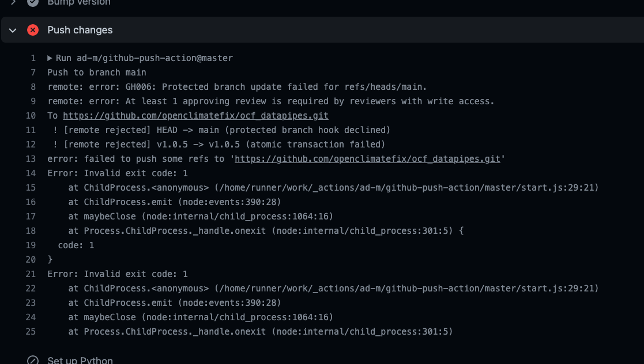Collapse the Push changes step

click(x=12, y=29)
